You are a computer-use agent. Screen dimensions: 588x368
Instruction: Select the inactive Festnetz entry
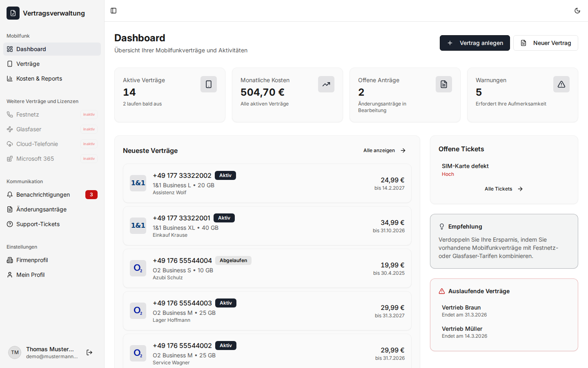(52, 114)
